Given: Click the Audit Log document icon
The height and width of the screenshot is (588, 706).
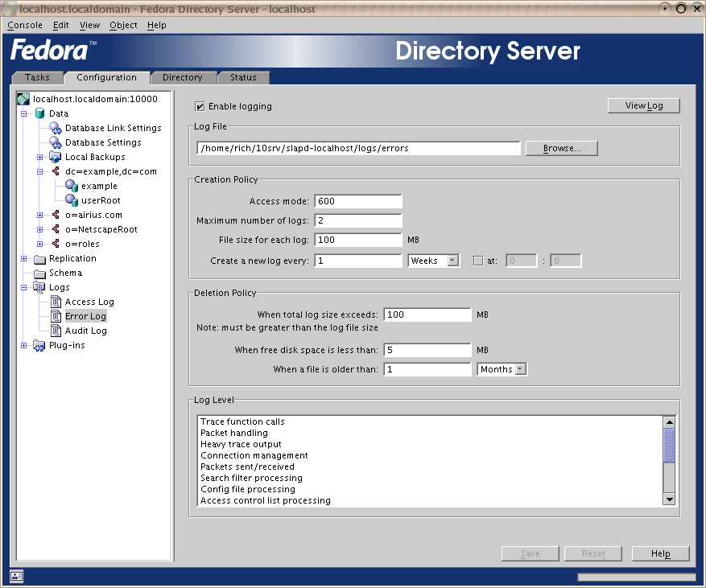Looking at the screenshot, I should coord(56,331).
